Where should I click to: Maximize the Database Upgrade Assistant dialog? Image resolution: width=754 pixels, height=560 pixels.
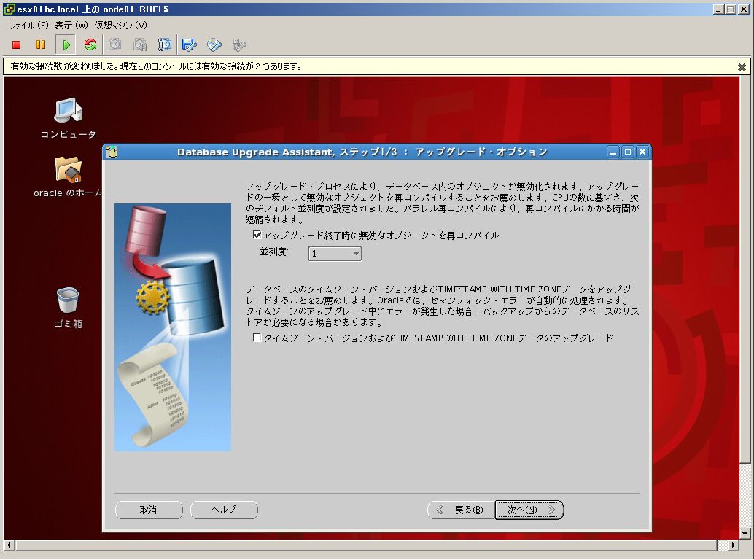coord(628,152)
